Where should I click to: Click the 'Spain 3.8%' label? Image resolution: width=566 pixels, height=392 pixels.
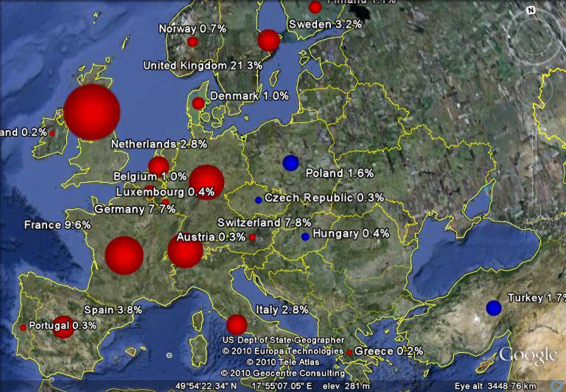coord(113,310)
